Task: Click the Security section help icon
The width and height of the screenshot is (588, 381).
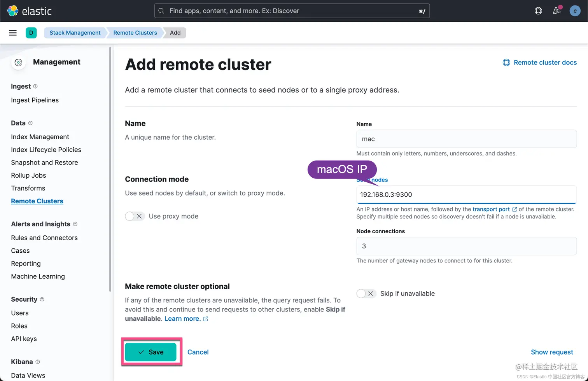Action: point(42,299)
